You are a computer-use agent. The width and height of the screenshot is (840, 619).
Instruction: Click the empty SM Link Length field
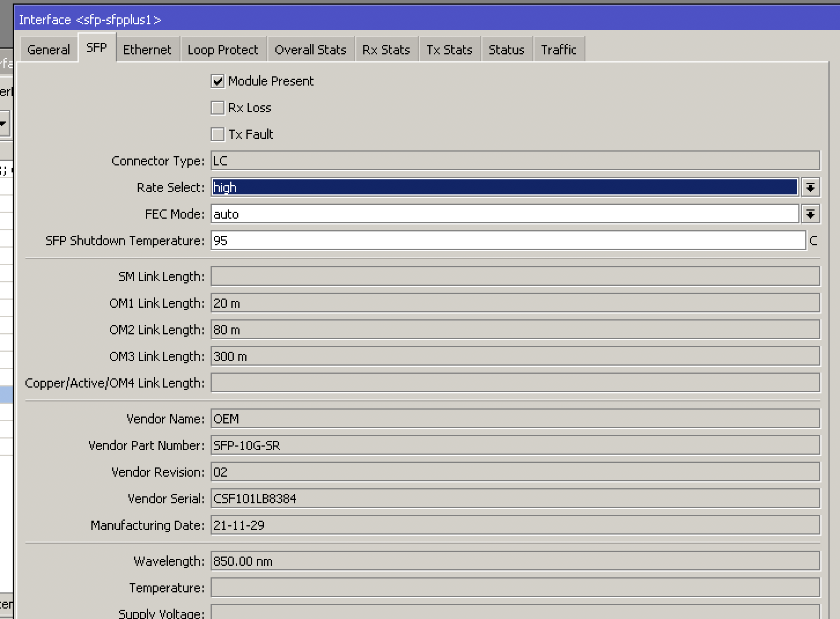[x=515, y=277]
